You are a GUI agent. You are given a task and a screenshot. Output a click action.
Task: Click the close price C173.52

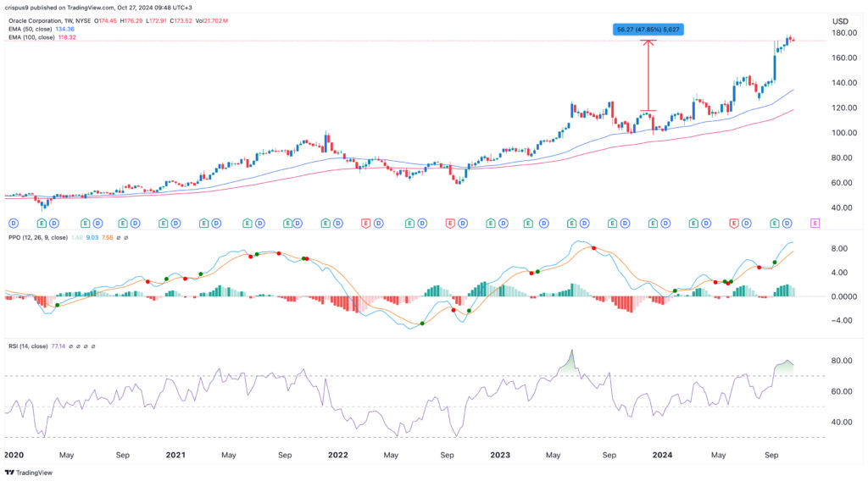click(181, 21)
